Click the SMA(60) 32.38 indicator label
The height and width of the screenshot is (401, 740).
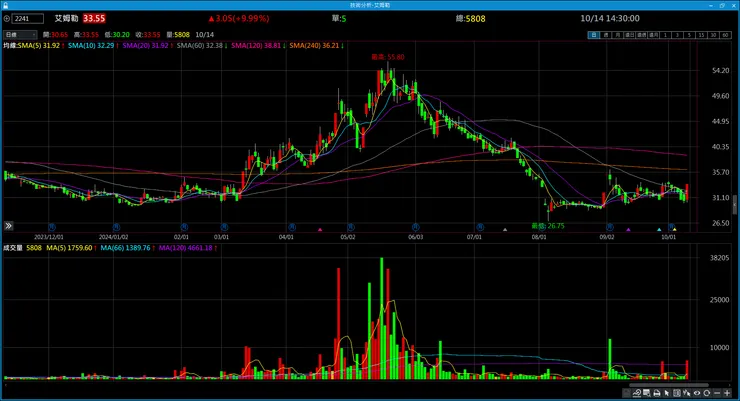click(202, 46)
